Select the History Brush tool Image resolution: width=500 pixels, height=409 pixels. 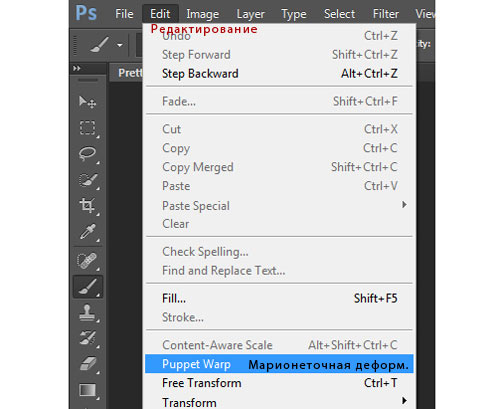[x=88, y=338]
